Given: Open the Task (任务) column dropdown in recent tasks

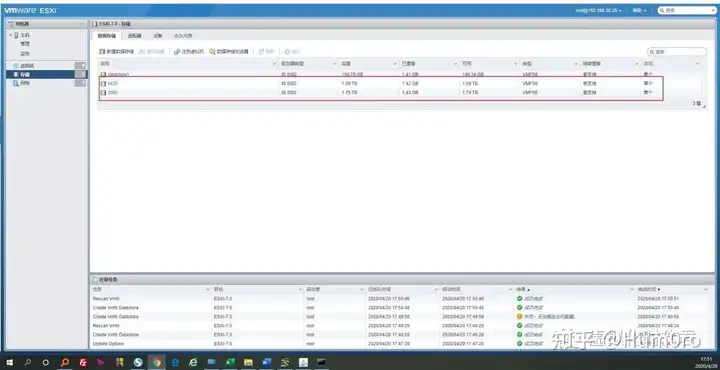Looking at the screenshot, I should [208, 290].
